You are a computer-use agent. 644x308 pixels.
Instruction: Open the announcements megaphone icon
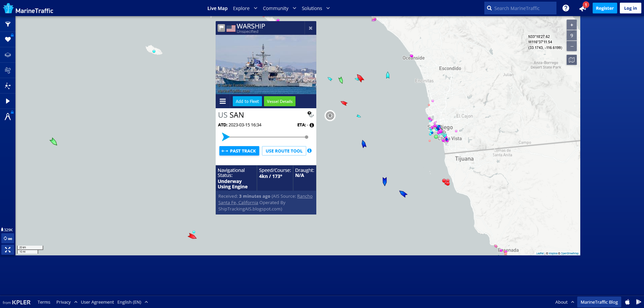click(x=583, y=8)
